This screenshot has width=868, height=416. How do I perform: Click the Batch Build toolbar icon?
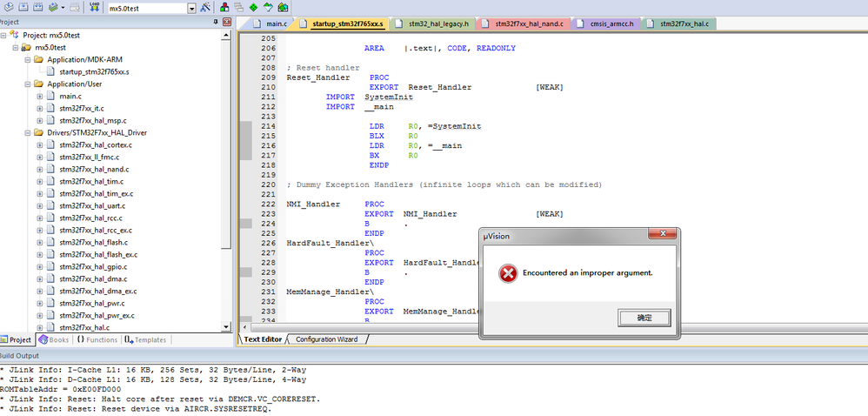(x=53, y=8)
